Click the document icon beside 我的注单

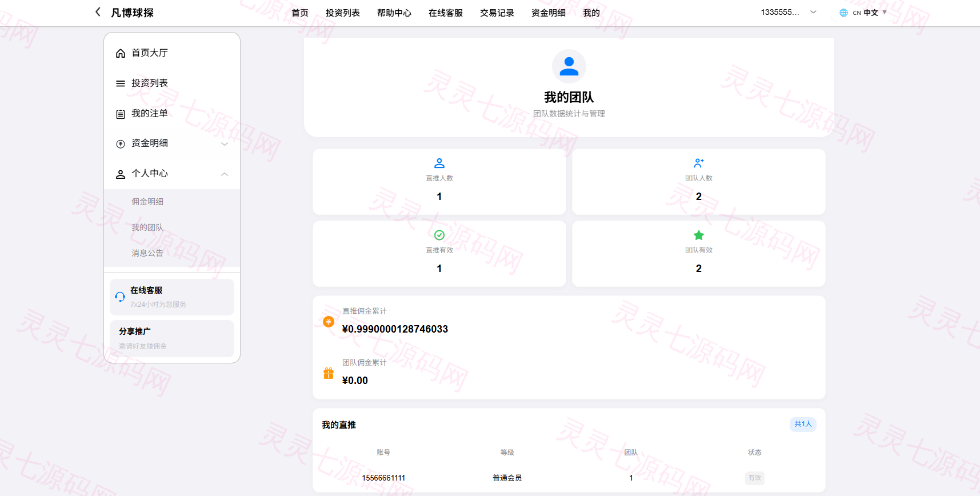(121, 114)
